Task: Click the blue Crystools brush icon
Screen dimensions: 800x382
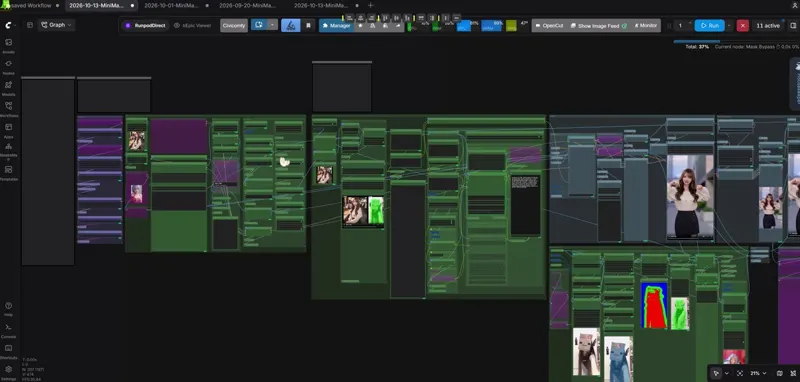Action: 291,26
